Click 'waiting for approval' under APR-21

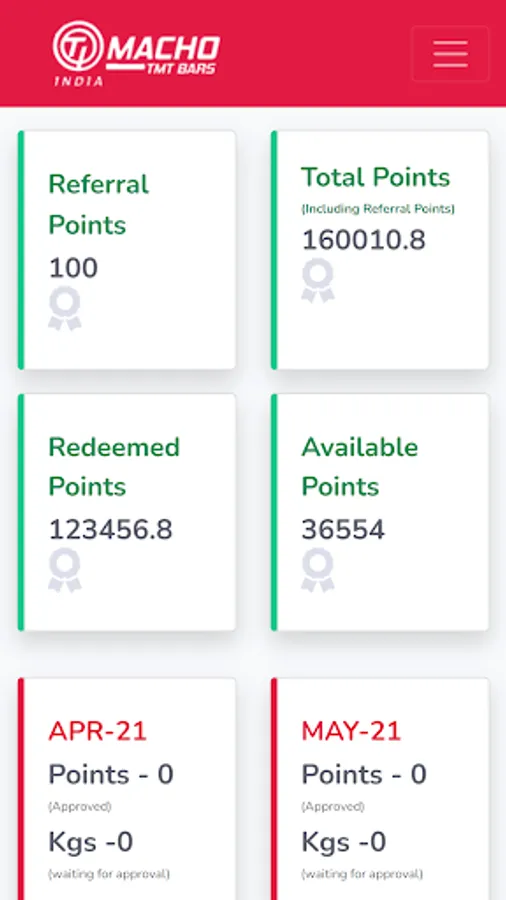coord(109,874)
